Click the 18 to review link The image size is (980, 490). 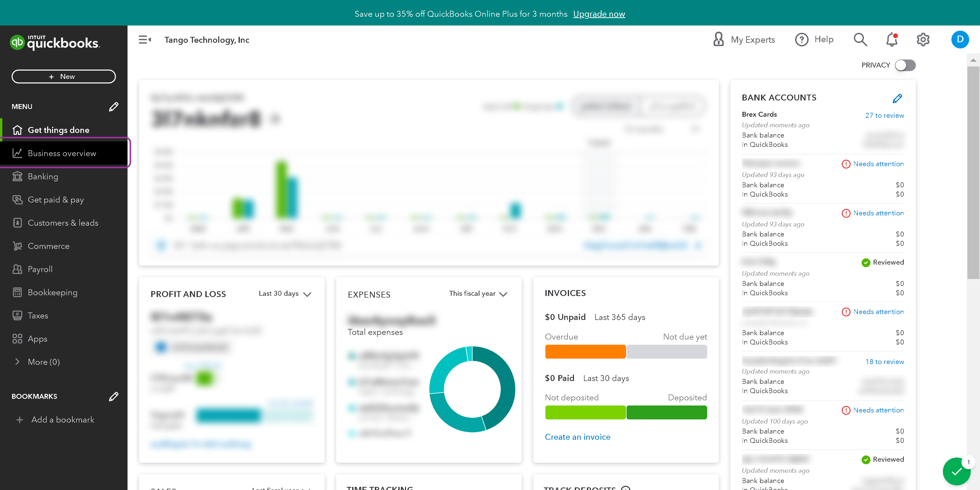[x=884, y=361]
